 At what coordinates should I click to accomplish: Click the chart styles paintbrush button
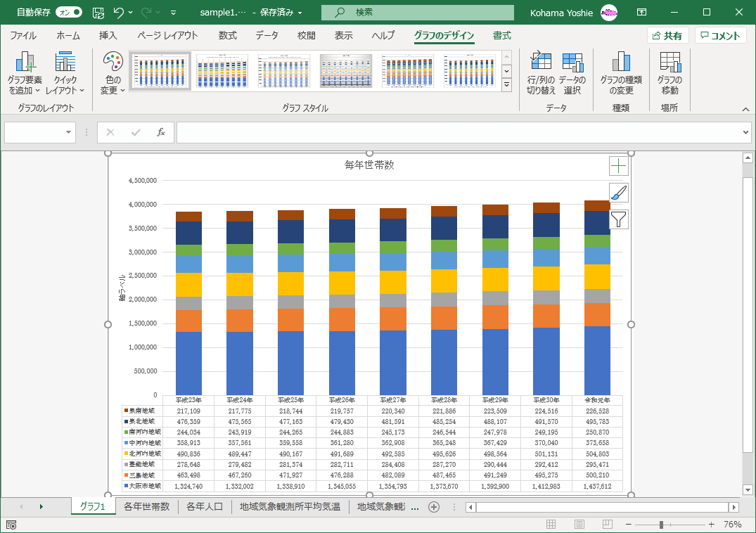point(618,193)
